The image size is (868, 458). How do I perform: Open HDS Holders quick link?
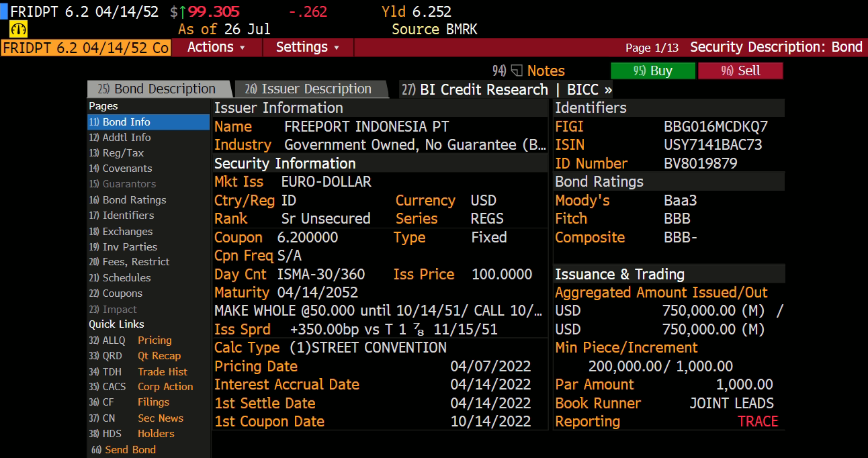pos(132,434)
